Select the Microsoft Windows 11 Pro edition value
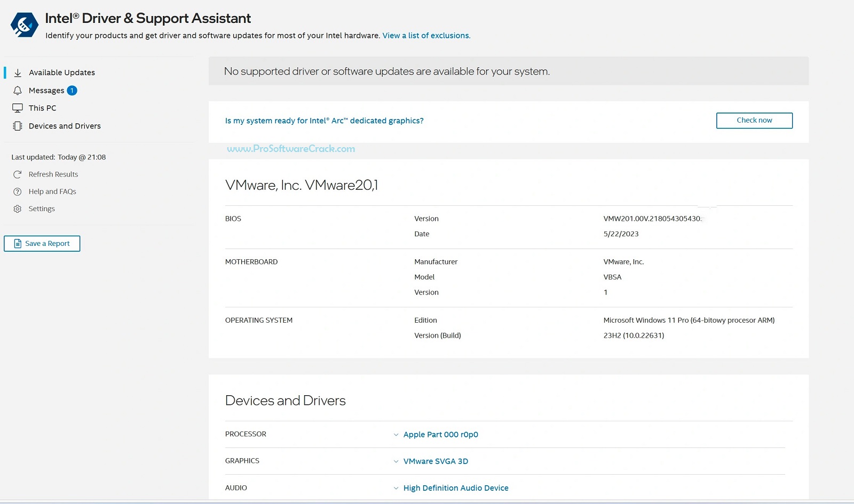854x504 pixels. coord(689,321)
